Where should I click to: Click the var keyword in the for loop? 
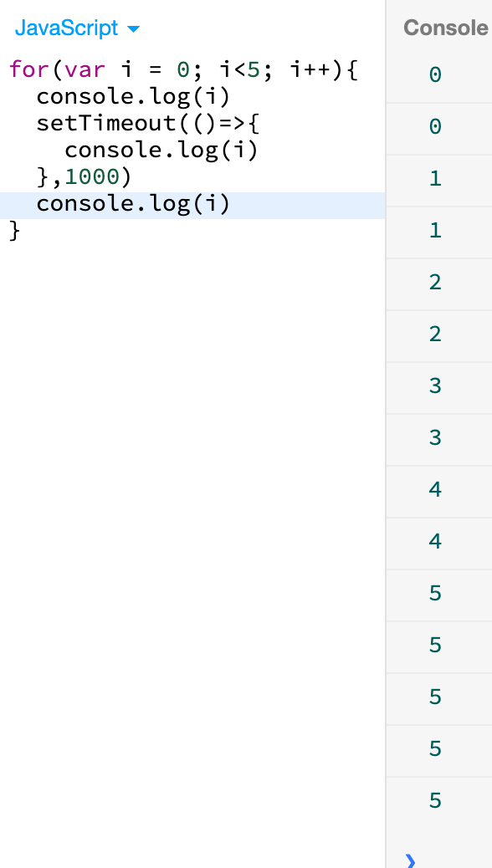click(x=85, y=71)
